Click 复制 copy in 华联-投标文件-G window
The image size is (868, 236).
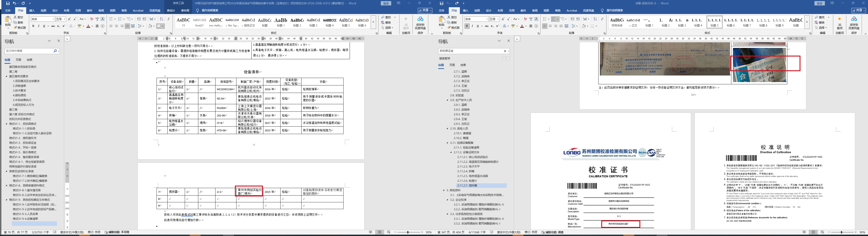pos(452,23)
